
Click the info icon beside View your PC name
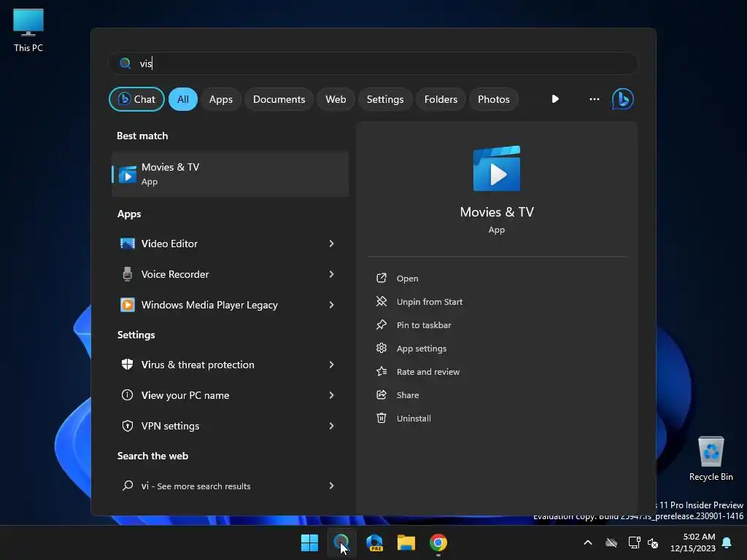pos(127,395)
